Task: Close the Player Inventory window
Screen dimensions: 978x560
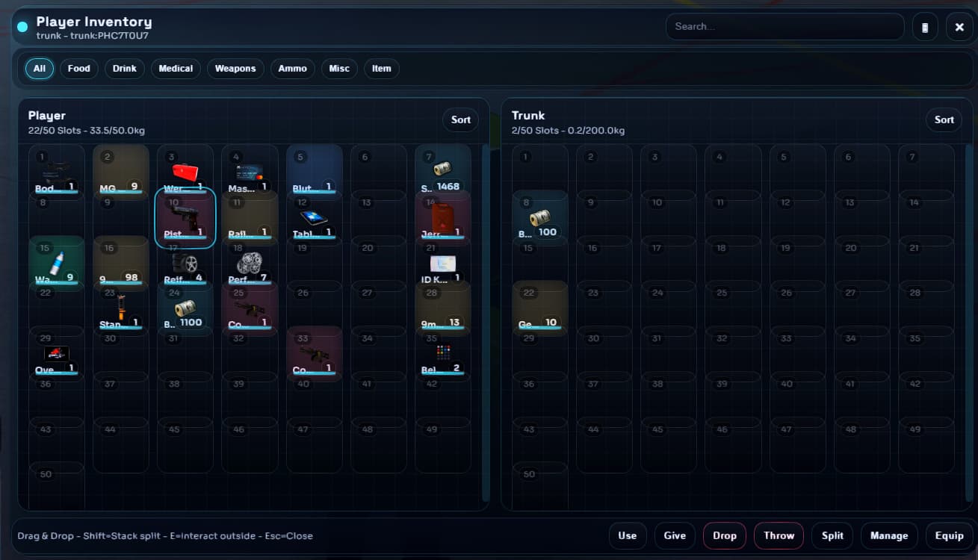Action: pos(959,27)
